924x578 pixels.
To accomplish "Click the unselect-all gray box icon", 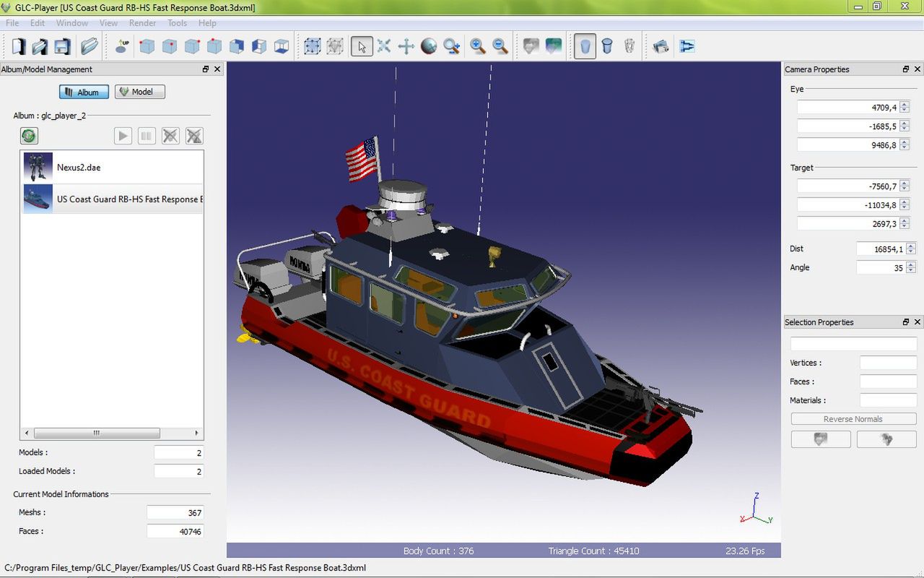I will click(334, 47).
